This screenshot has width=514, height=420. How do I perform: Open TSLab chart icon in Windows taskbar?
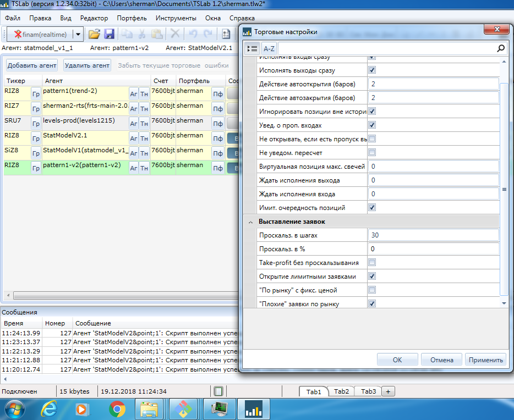point(254,410)
